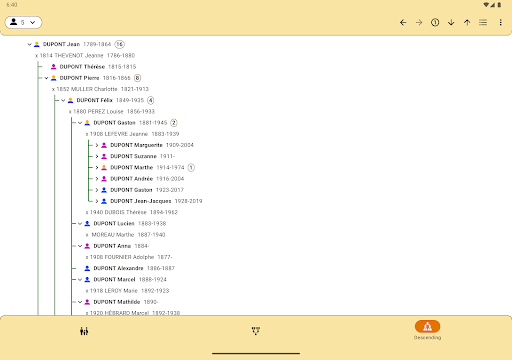Click the down arrow toolbar icon

point(451,22)
